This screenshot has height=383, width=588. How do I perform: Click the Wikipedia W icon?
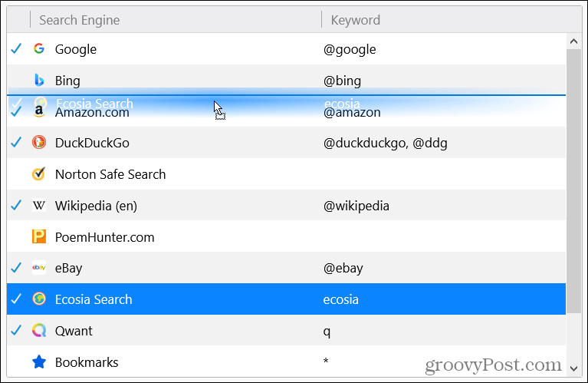[x=39, y=206]
